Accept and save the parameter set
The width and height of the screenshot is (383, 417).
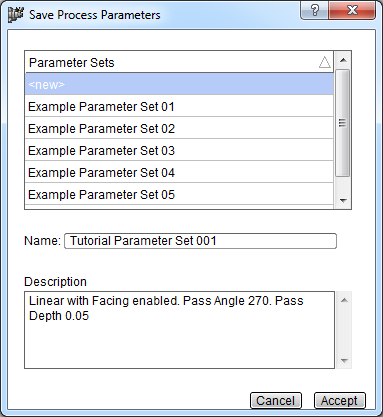pos(339,400)
